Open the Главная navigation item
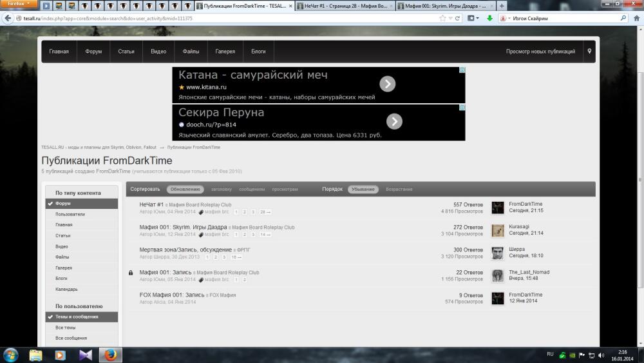 59,52
